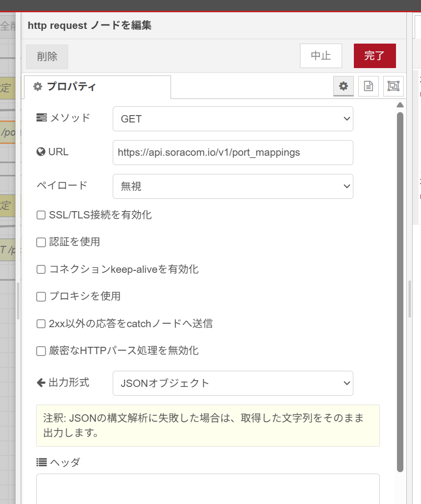The width and height of the screenshot is (421, 504).
Task: Click the 中止 button
Action: pyautogui.click(x=321, y=56)
